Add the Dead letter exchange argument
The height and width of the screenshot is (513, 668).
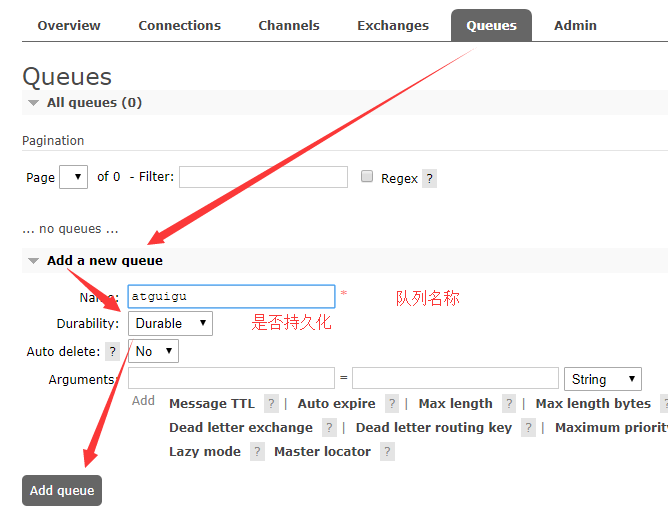click(241, 427)
